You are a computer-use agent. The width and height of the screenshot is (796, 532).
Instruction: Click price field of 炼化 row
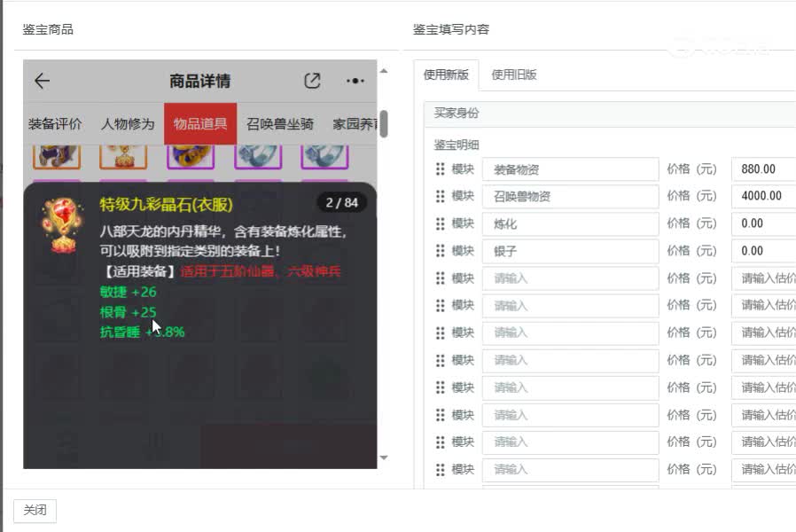coord(763,223)
